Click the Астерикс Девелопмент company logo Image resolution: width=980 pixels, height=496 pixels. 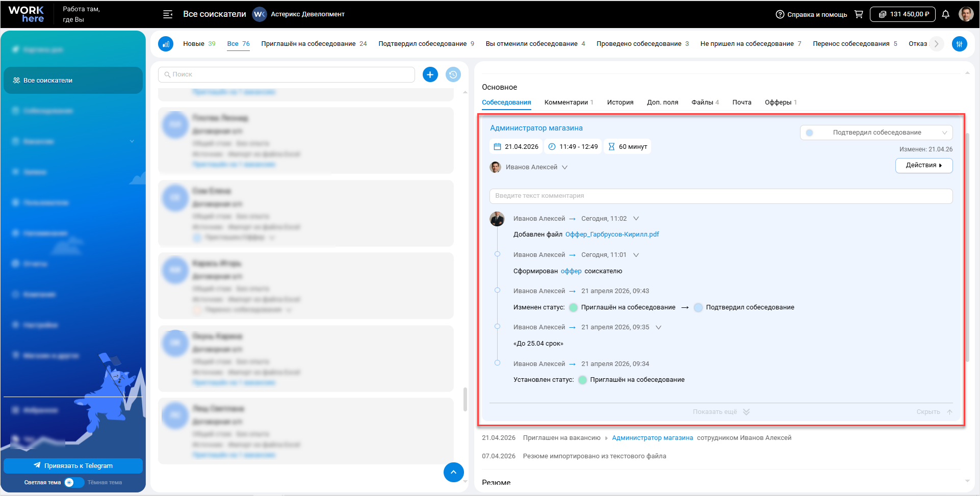point(260,14)
